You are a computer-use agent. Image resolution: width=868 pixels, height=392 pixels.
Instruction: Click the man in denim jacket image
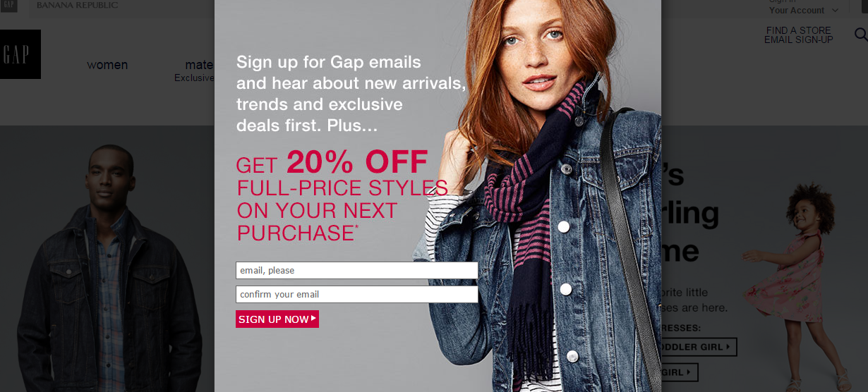(x=107, y=268)
